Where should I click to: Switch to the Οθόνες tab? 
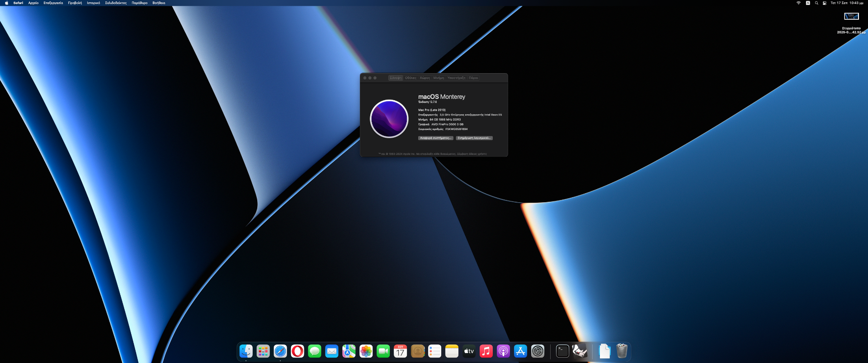410,78
